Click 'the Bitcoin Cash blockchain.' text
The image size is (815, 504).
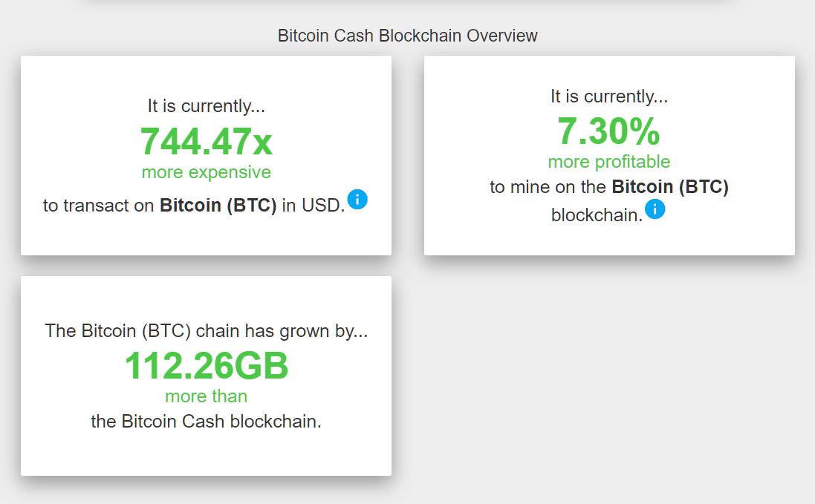pyautogui.click(x=207, y=422)
